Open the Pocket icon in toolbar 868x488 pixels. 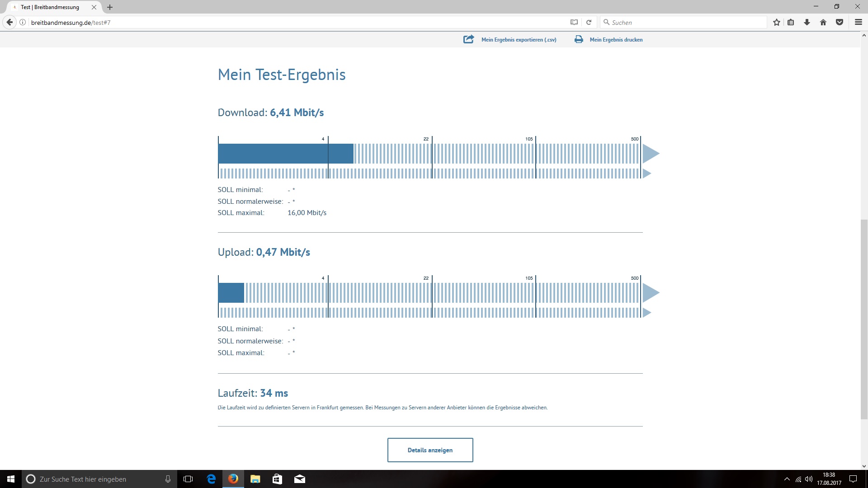[840, 22]
